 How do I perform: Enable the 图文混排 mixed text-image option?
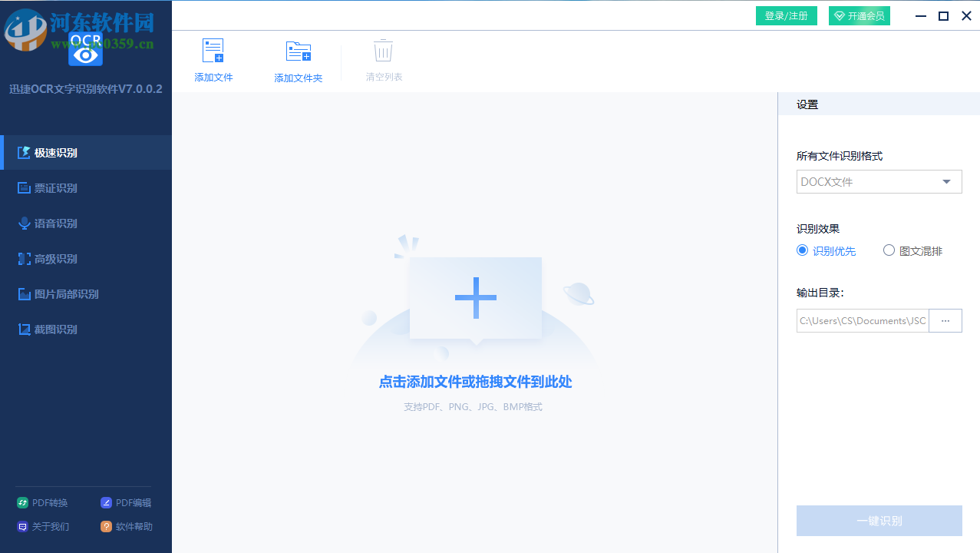[889, 250]
